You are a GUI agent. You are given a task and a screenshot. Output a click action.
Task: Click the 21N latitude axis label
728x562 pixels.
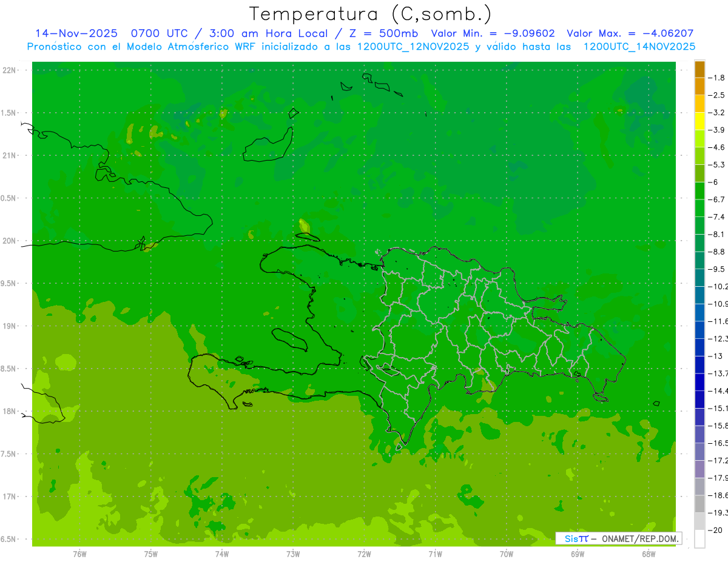coord(8,155)
